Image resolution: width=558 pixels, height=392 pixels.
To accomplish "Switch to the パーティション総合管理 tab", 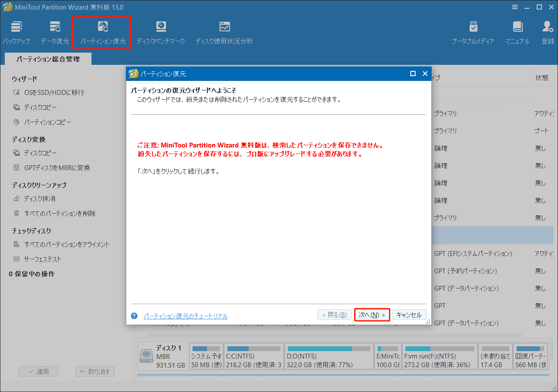I will point(47,58).
